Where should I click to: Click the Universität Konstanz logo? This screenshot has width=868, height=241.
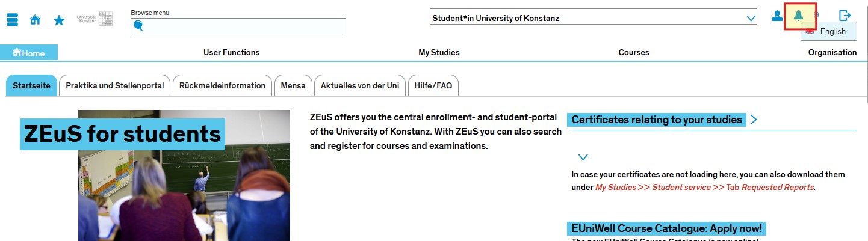tap(95, 19)
